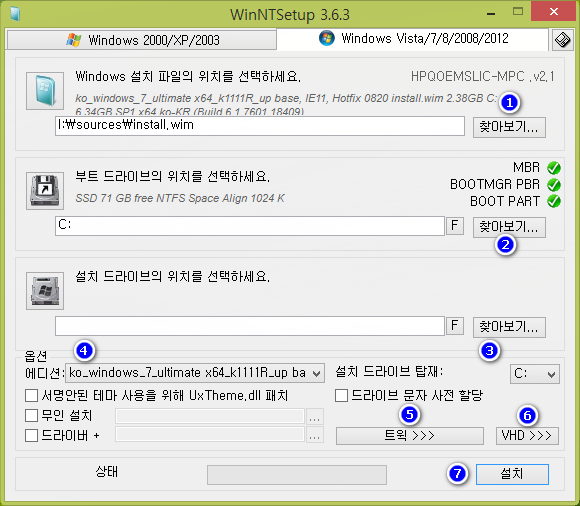Click HPQOEMSLIC-MPC v2.1 text
This screenshot has height=506, width=580.
483,77
